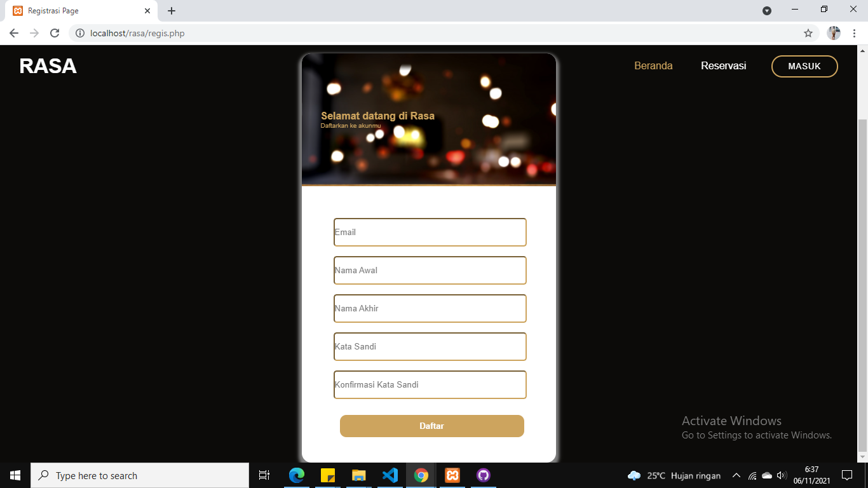View site information icon in address bar
The image size is (868, 488).
coord(80,33)
